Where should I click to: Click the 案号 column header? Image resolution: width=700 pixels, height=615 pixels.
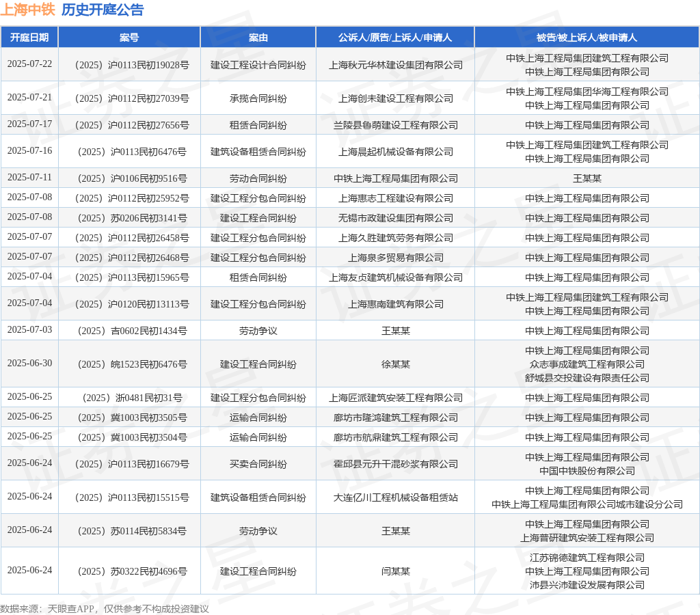tap(129, 38)
